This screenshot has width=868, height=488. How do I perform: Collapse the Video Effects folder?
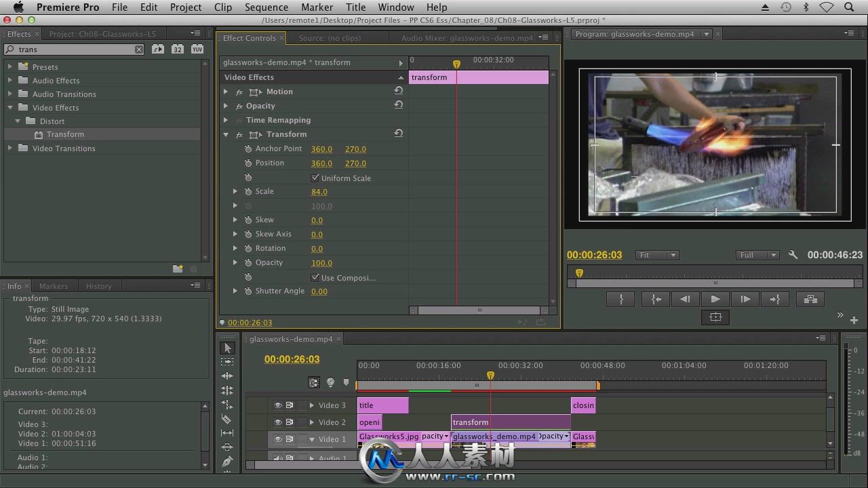(x=10, y=107)
